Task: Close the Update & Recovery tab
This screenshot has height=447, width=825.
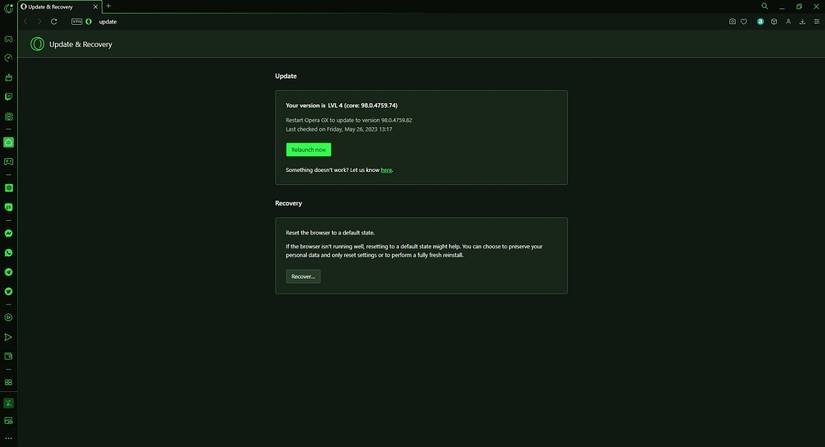Action: (95, 7)
